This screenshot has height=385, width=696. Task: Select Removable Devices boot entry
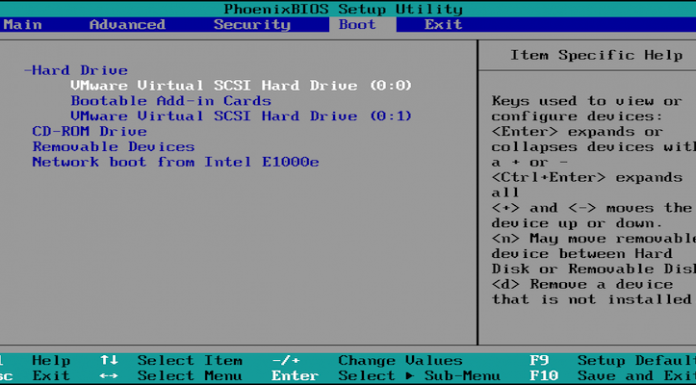click(113, 147)
